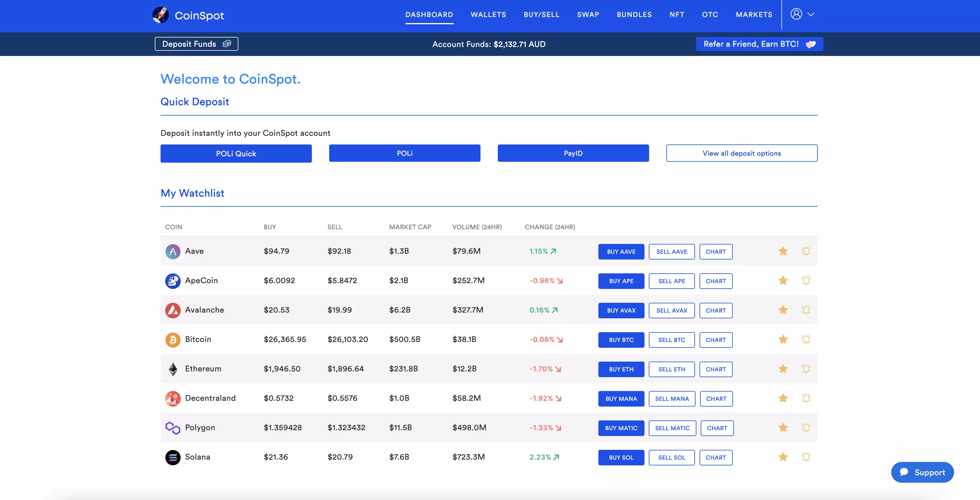Open the Buy/Sell page
This screenshot has height=500, width=980.
click(541, 14)
